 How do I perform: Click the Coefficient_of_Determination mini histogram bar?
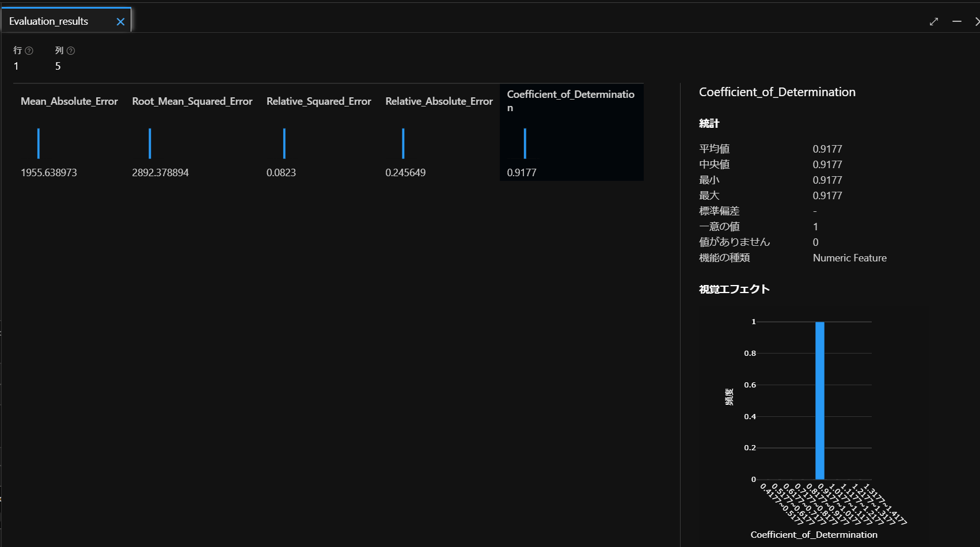pyautogui.click(x=525, y=143)
